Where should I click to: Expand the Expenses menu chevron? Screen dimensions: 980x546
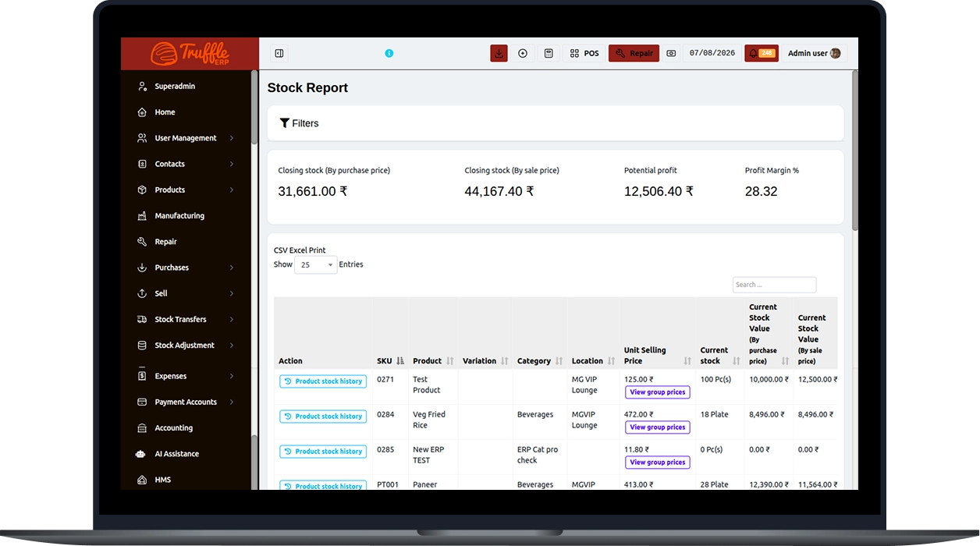point(232,376)
